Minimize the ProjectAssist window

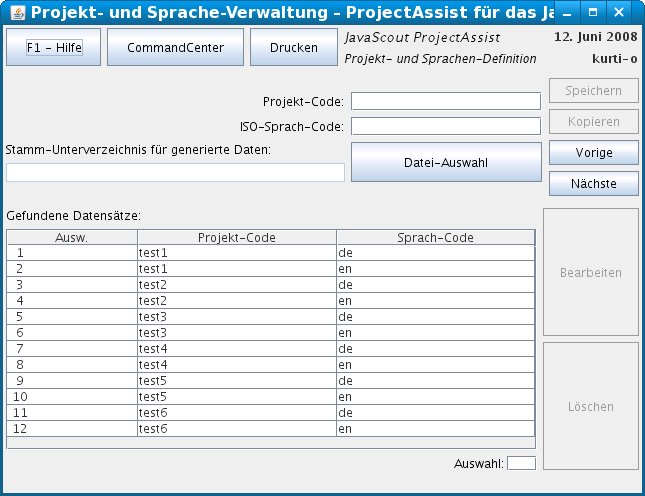(x=569, y=13)
